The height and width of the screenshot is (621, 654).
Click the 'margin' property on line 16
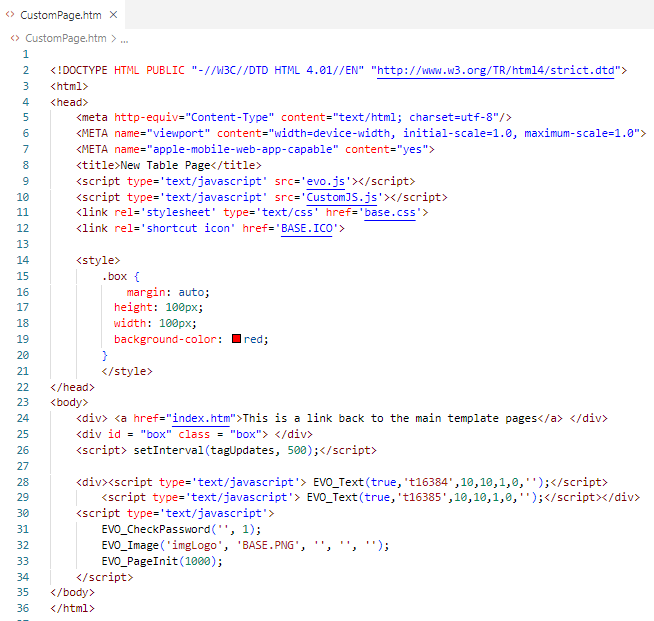tap(146, 292)
